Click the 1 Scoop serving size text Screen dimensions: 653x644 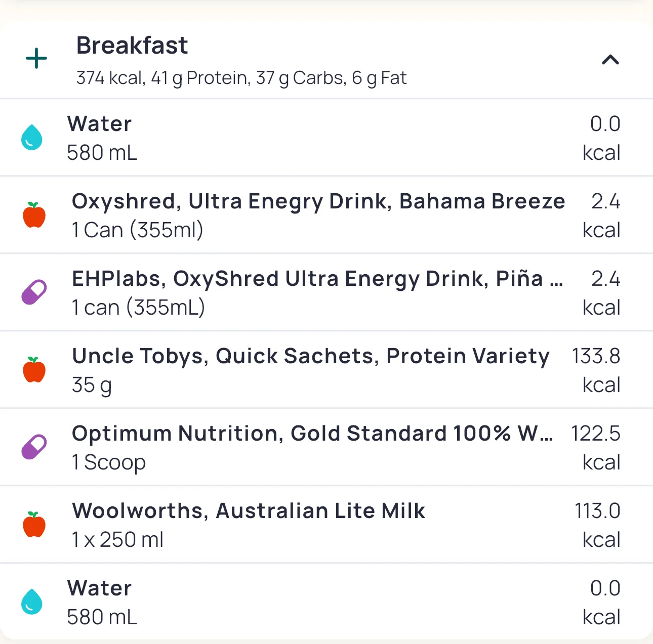pyautogui.click(x=109, y=462)
